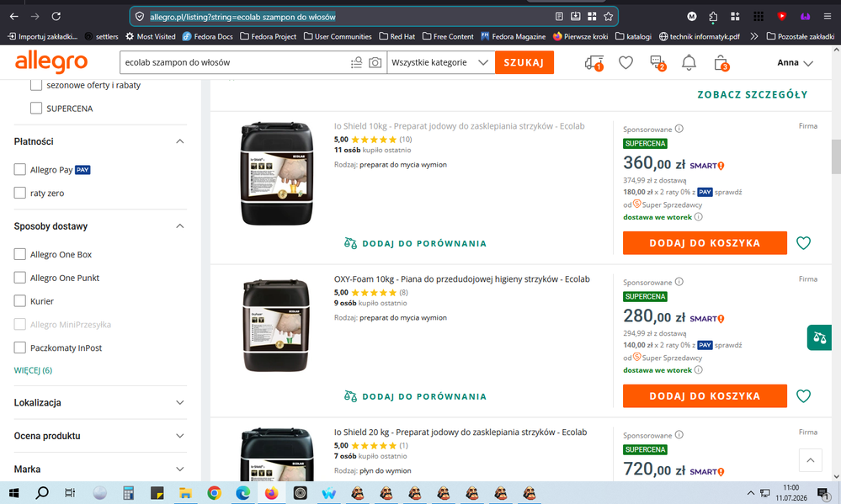Open katalogi bookmarks folder
This screenshot has height=504, width=841.
coord(633,36)
